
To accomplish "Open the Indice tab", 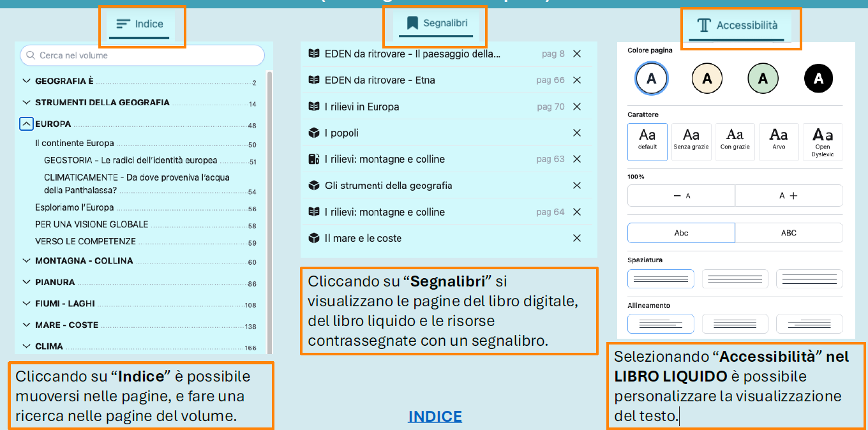I will (139, 25).
